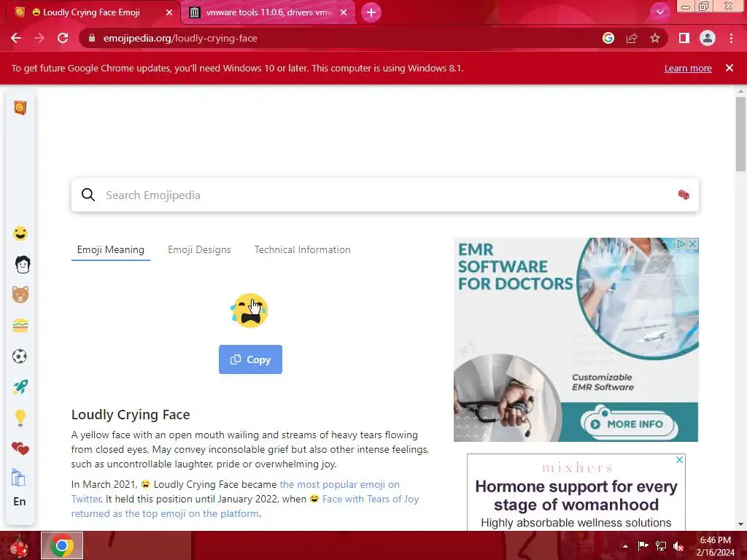The width and height of the screenshot is (747, 560).
Task: Open Travel rocket icon in sidebar
Action: [20, 387]
